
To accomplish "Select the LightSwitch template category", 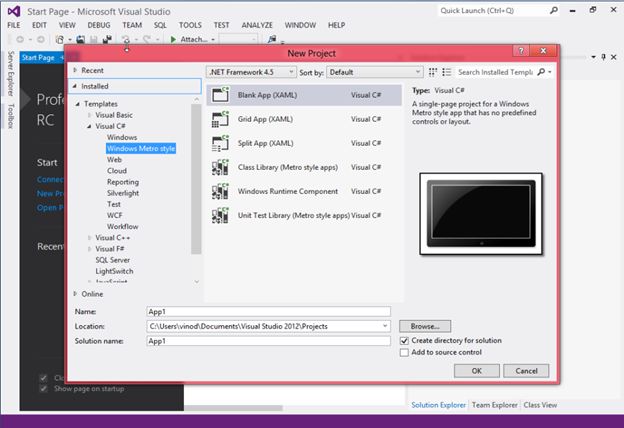I will click(114, 271).
